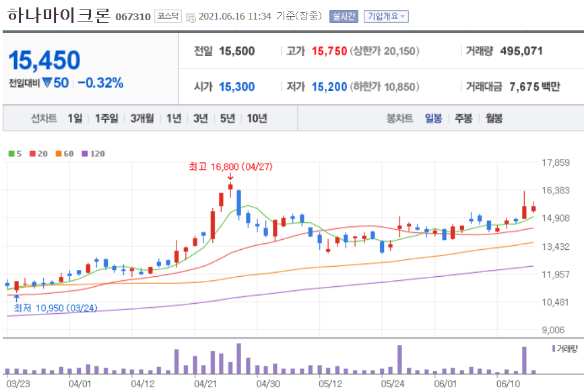
Task: Click the stock name 하나마이크론
Action: pos(59,15)
